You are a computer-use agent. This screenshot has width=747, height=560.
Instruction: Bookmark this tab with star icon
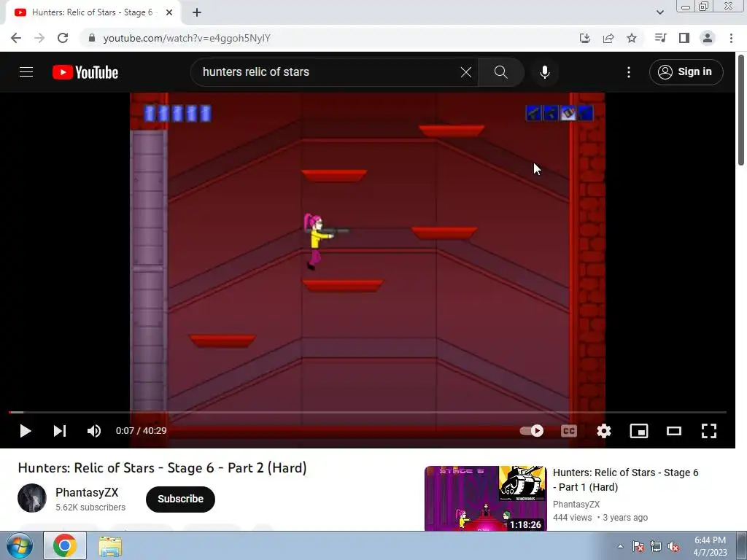coord(632,38)
